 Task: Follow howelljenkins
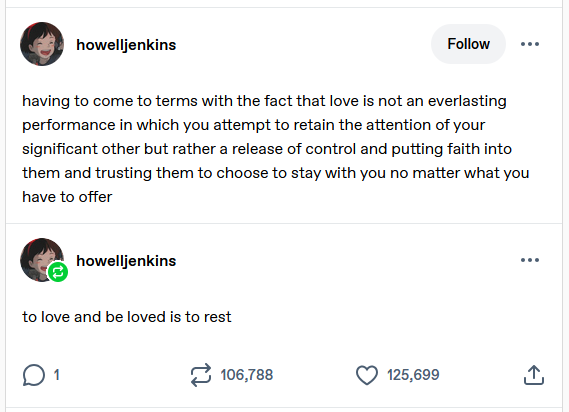(x=468, y=44)
